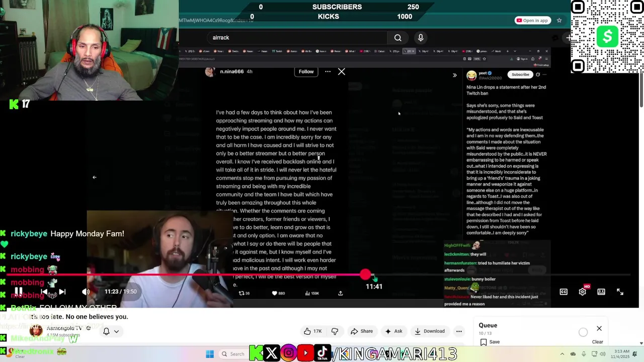Clear the video queue
The height and width of the screenshot is (362, 644).
pos(598,342)
